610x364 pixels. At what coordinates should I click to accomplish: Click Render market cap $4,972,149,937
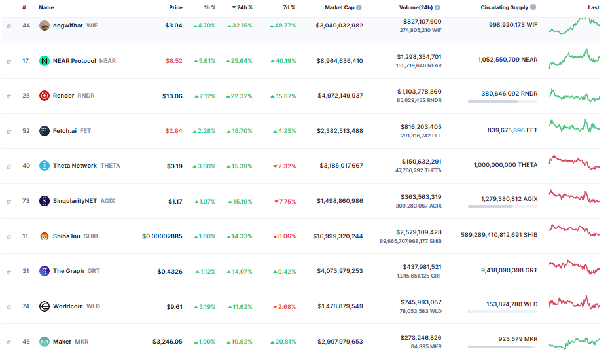coord(340,96)
